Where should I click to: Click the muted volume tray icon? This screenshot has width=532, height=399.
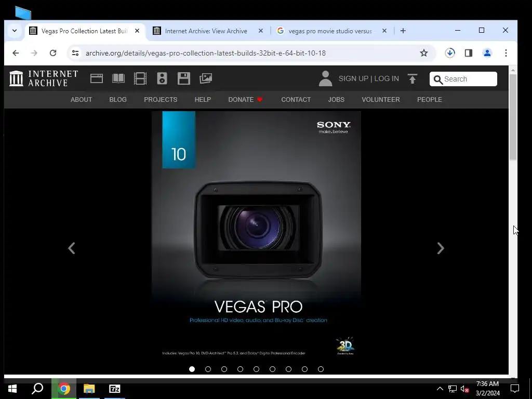click(x=465, y=389)
